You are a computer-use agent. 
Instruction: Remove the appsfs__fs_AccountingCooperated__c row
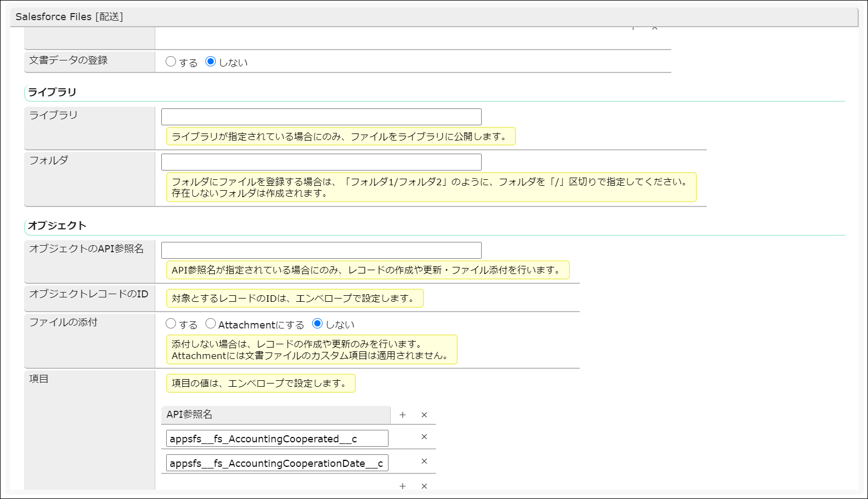(x=424, y=437)
